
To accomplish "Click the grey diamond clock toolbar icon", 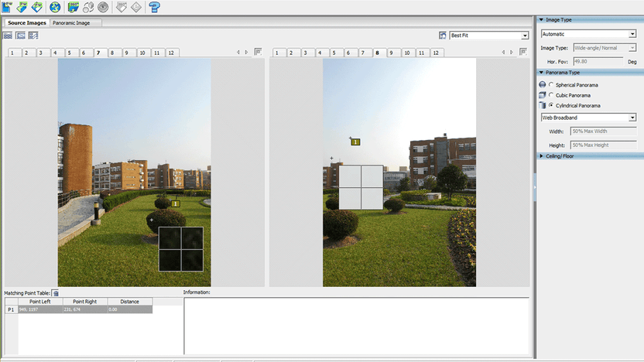I will (x=136, y=6).
